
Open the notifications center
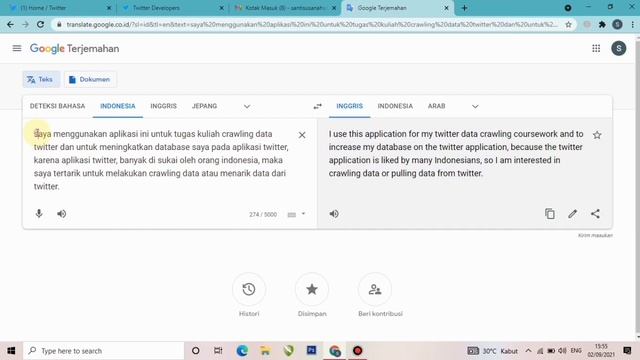pyautogui.click(x=627, y=351)
